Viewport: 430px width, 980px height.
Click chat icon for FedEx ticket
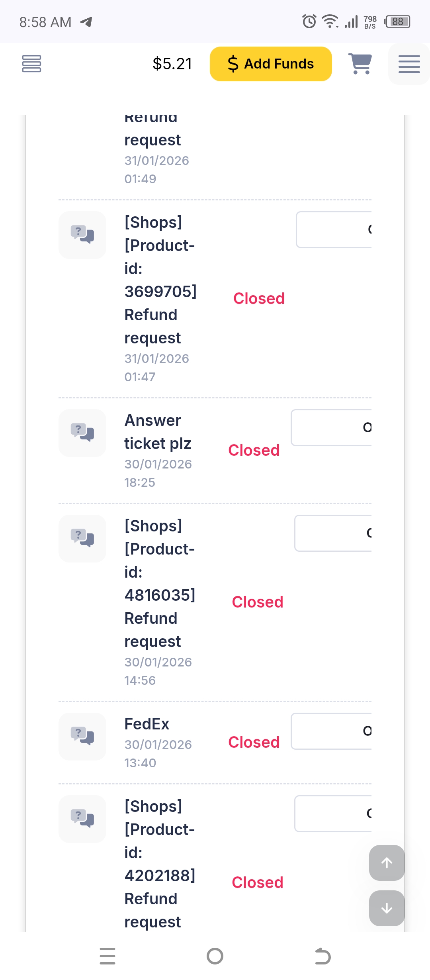coord(82,736)
